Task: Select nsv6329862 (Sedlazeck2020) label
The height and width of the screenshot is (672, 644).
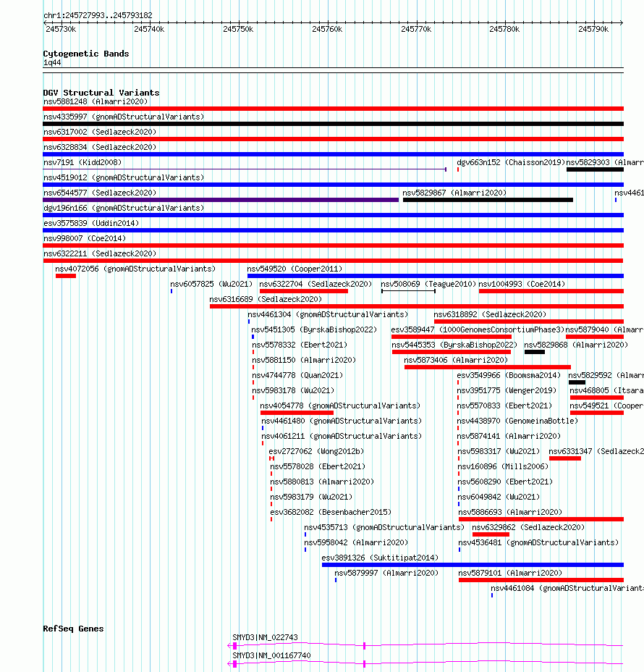Action: (x=528, y=528)
